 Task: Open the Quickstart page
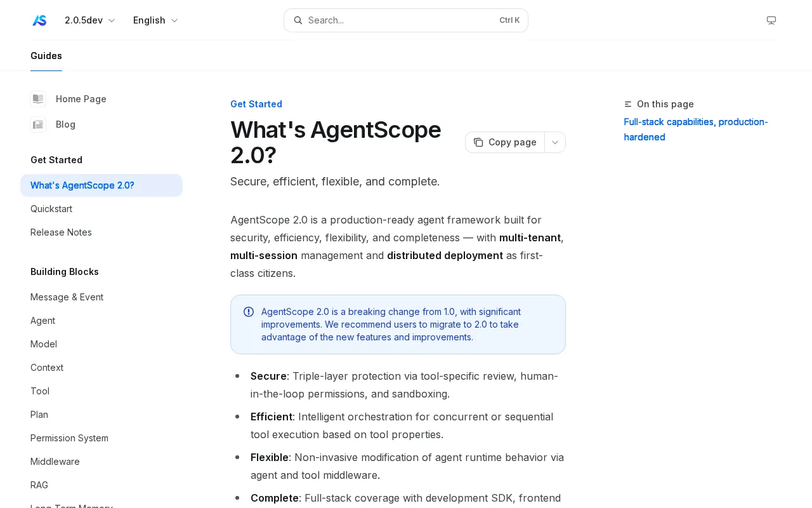click(101, 209)
